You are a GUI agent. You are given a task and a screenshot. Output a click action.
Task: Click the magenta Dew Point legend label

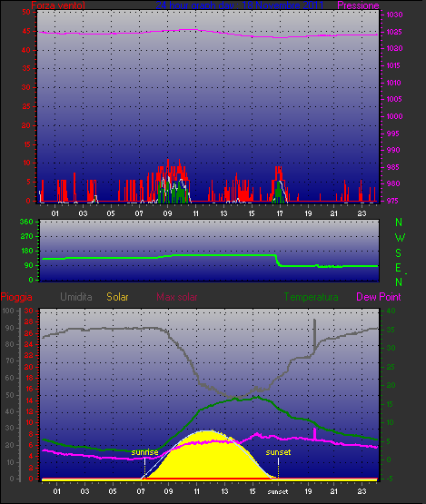pyautogui.click(x=379, y=297)
